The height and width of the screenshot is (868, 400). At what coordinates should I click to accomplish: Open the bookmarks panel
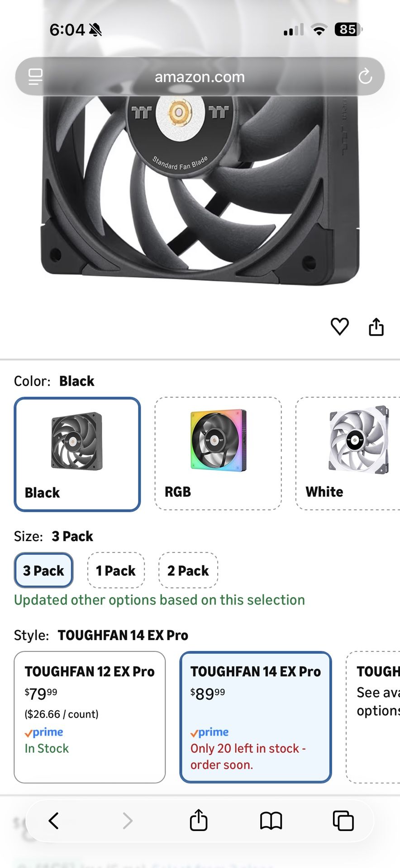tap(271, 821)
